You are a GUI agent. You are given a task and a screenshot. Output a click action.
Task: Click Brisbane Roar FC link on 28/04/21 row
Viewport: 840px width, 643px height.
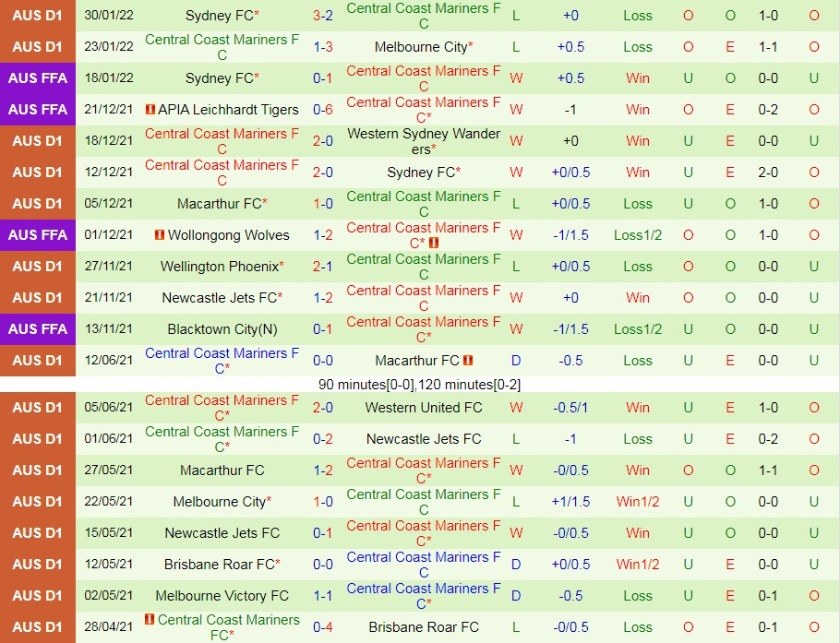click(424, 627)
